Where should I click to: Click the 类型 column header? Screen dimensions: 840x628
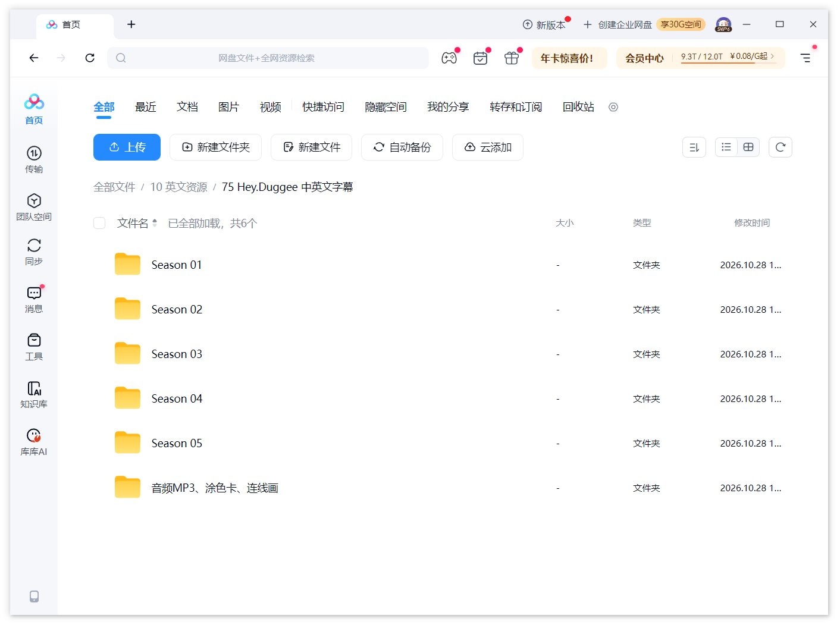[642, 223]
